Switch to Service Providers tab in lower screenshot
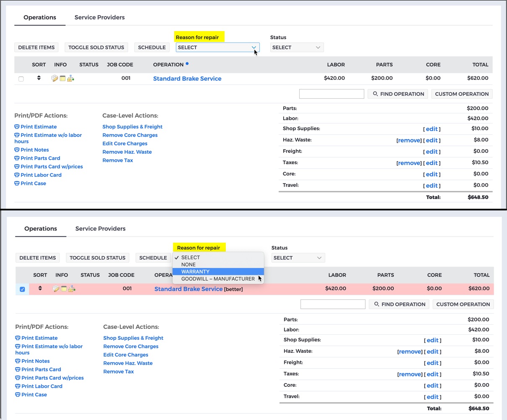 tap(100, 229)
